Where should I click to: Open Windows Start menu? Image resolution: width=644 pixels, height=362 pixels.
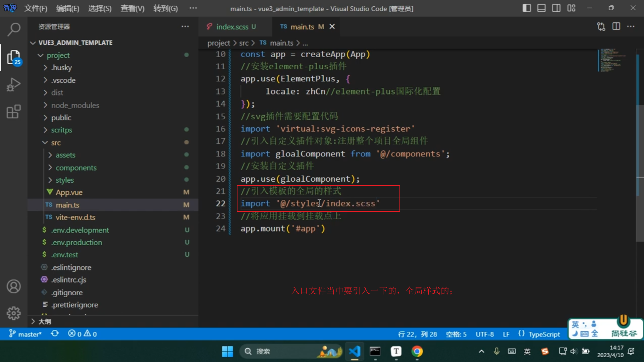227,351
